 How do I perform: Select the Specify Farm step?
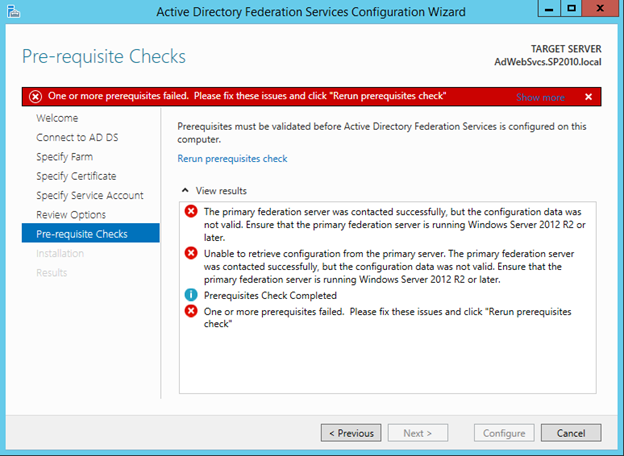tap(66, 157)
